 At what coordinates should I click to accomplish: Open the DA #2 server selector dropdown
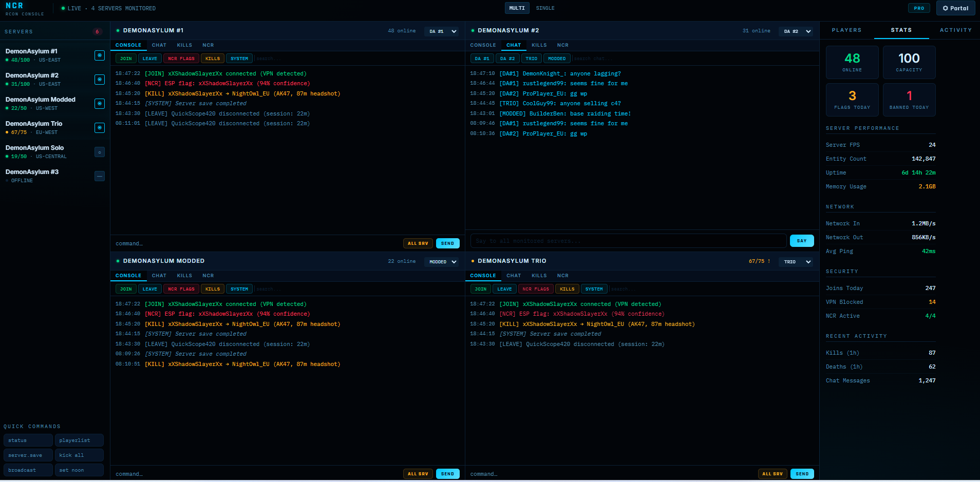pos(796,31)
